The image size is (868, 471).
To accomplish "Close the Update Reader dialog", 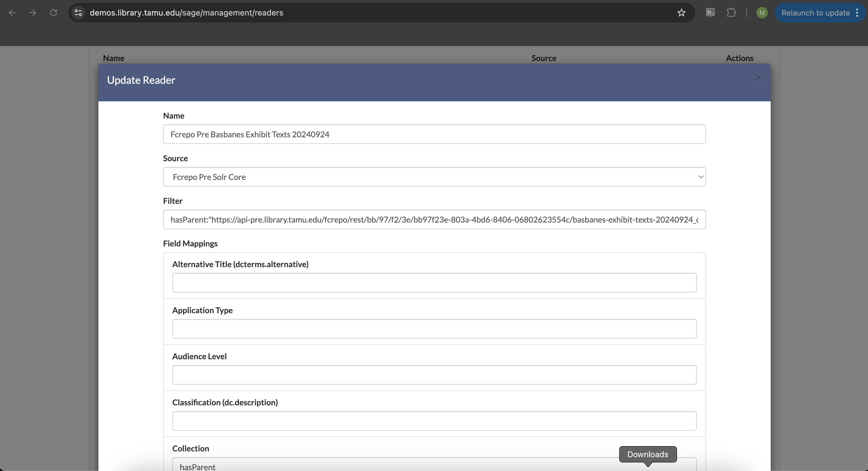I will pos(758,79).
